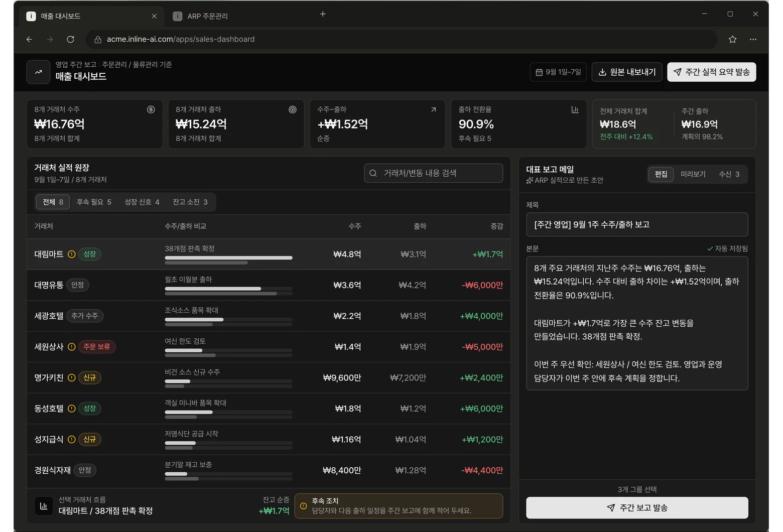Select the 경원식자재 row name
The height and width of the screenshot is (532, 783).
53,470
